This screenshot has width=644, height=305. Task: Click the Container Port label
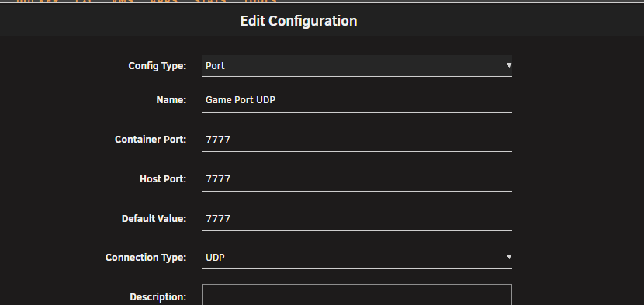[151, 140]
